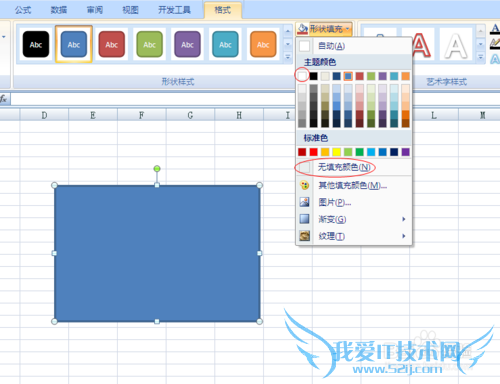This screenshot has width=500, height=384.
Task: Pick purple theme color swatch
Action: [x=383, y=76]
